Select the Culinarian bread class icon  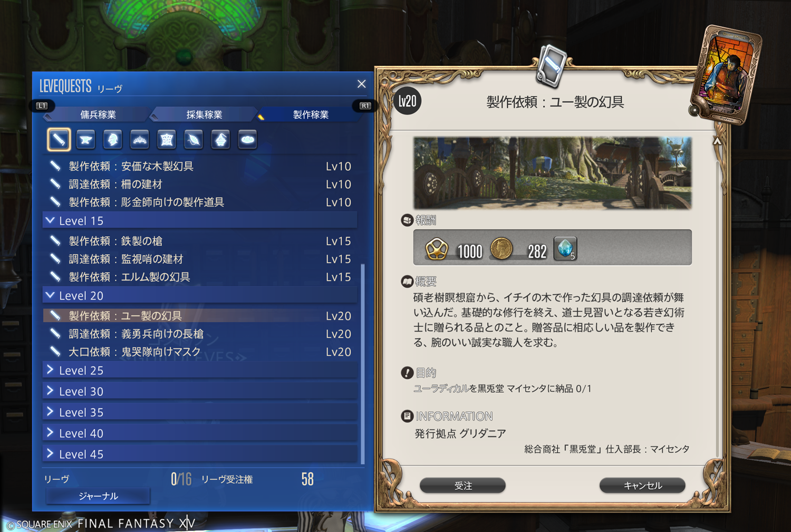(247, 139)
